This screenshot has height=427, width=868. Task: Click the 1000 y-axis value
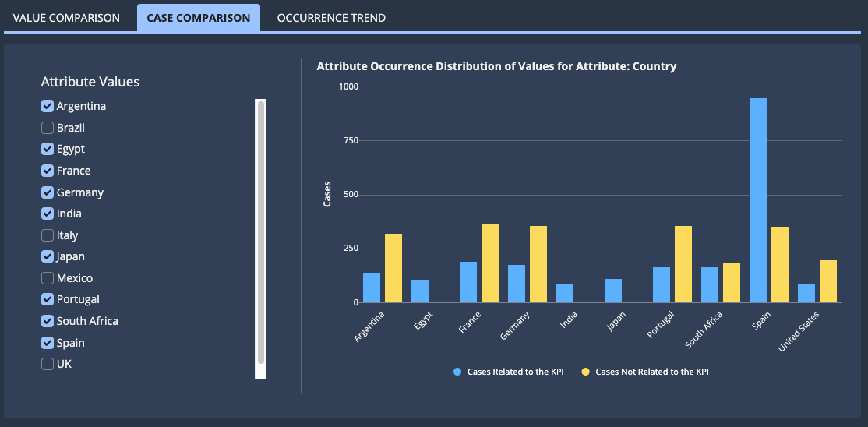(349, 86)
